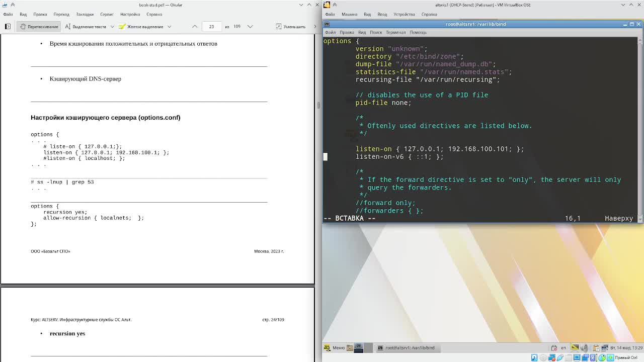Click the Уменьшить zoom out button

coord(291,26)
